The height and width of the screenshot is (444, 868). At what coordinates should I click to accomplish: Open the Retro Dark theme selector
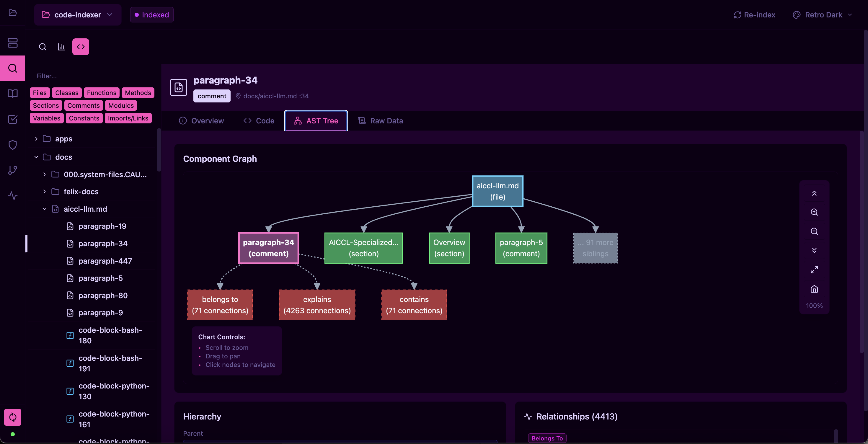coord(823,15)
